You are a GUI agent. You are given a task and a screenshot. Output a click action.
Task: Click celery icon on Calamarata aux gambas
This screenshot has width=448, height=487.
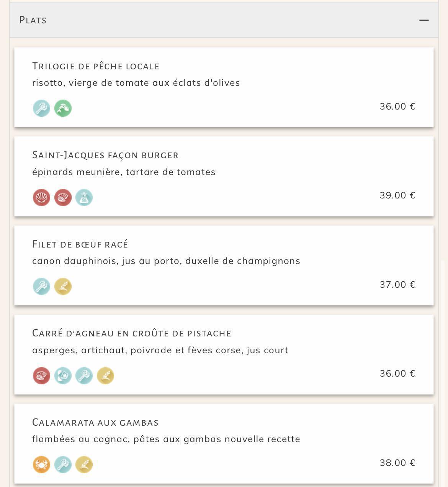point(63,464)
